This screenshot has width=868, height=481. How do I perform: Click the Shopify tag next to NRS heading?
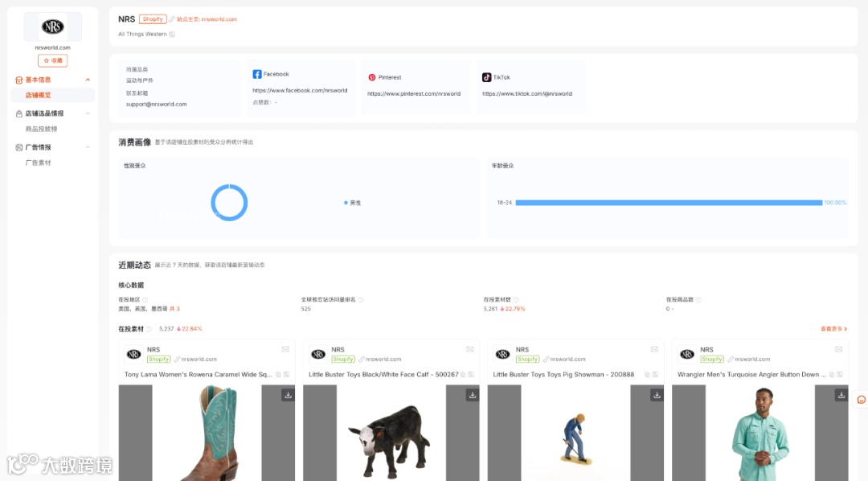153,19
